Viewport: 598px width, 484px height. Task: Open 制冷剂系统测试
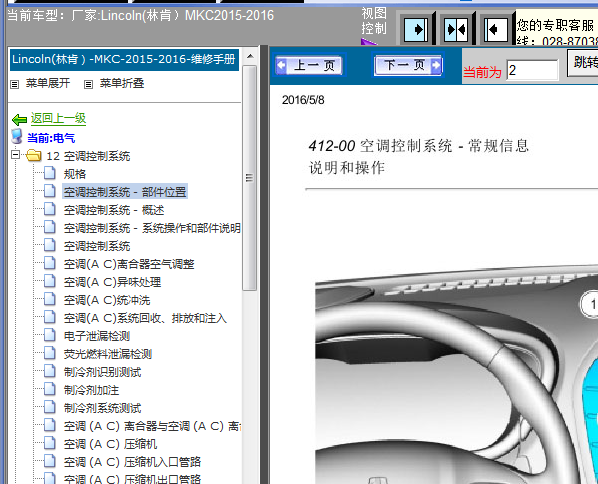[102, 408]
